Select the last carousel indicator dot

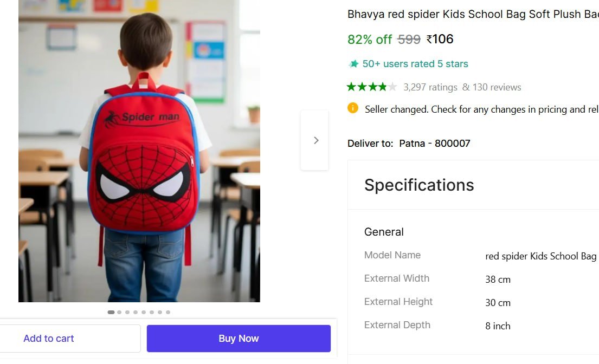[x=168, y=312]
